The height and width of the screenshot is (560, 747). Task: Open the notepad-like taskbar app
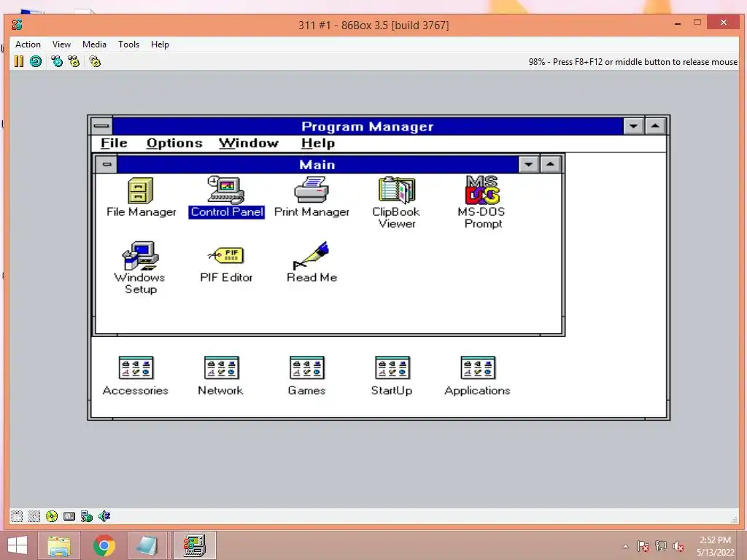pos(147,545)
